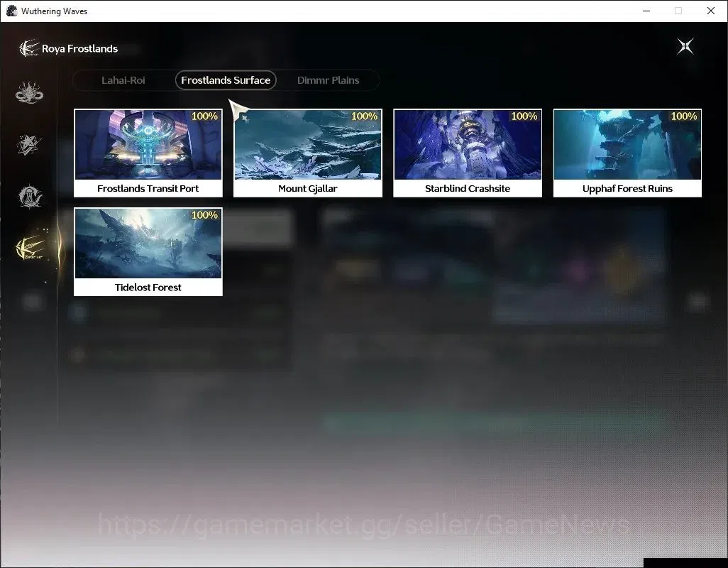Open the Dimmr Plains tab
The width and height of the screenshot is (728, 568).
pyautogui.click(x=329, y=80)
